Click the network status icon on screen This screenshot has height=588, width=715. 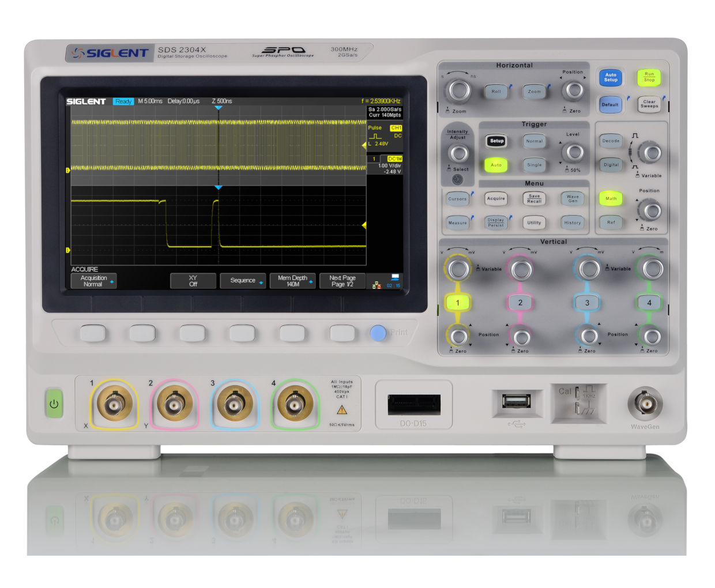377,285
